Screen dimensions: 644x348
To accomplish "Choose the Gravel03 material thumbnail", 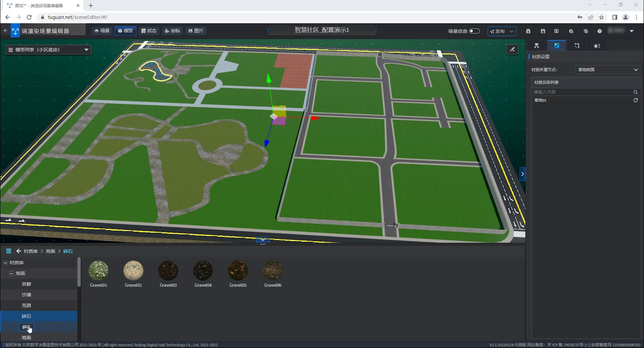I will coord(168,271).
